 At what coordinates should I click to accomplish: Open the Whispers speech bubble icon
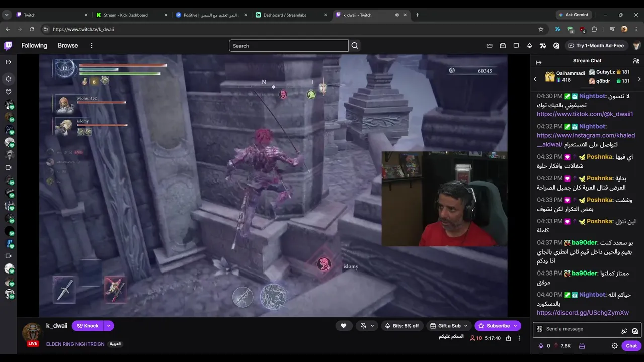coord(516,46)
